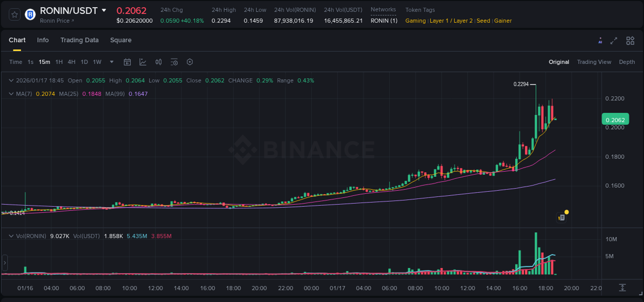Switch to the Trading Data tab

point(79,40)
